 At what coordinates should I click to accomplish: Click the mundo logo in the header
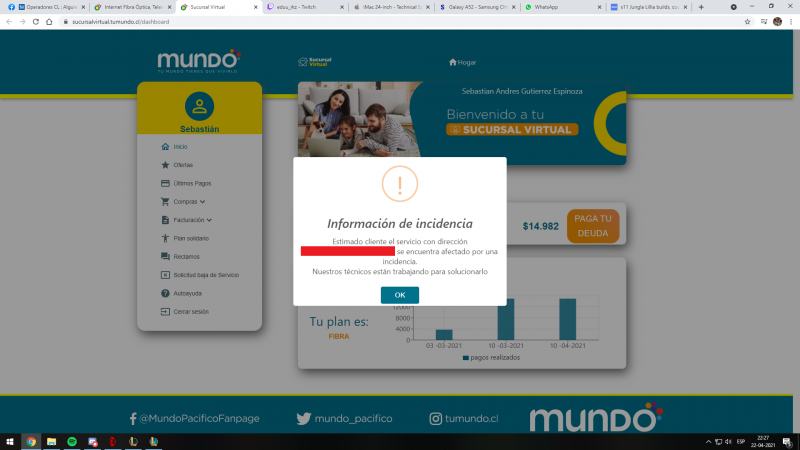199,61
